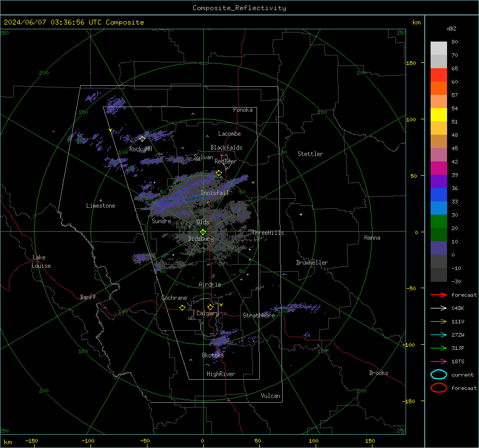Click the yellow diamond marker above Calgary
Image resolution: width=479 pixels, height=448 pixels.
[210, 307]
